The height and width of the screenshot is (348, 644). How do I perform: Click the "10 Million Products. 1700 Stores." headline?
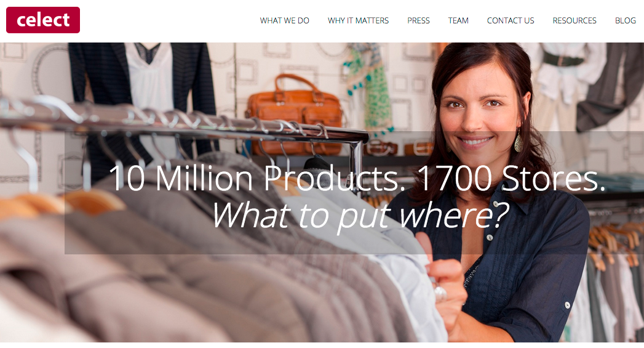pos(357,179)
